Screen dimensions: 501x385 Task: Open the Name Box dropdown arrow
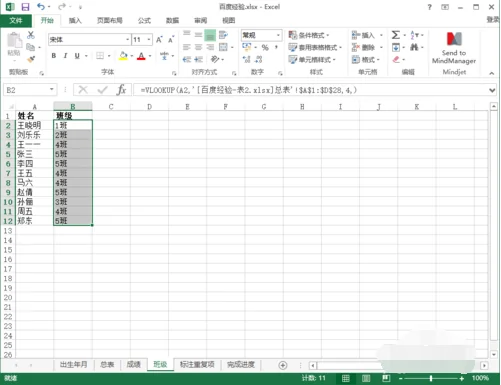coord(52,89)
